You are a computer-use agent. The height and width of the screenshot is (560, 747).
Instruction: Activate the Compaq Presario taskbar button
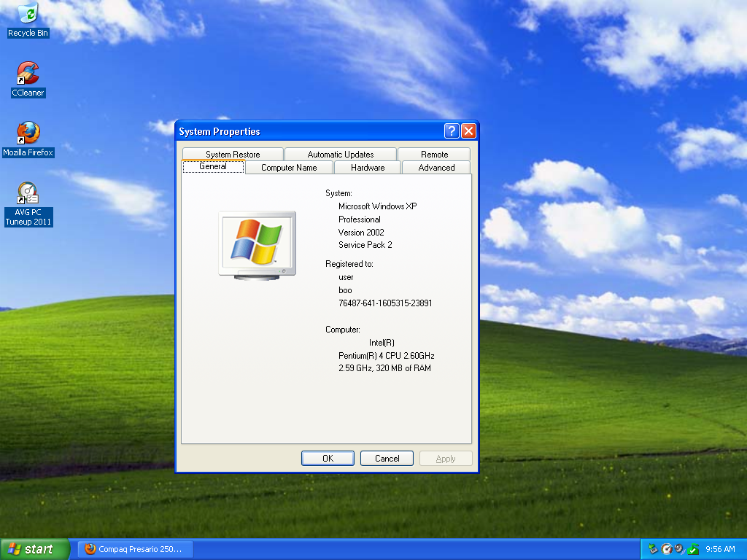[x=136, y=549]
